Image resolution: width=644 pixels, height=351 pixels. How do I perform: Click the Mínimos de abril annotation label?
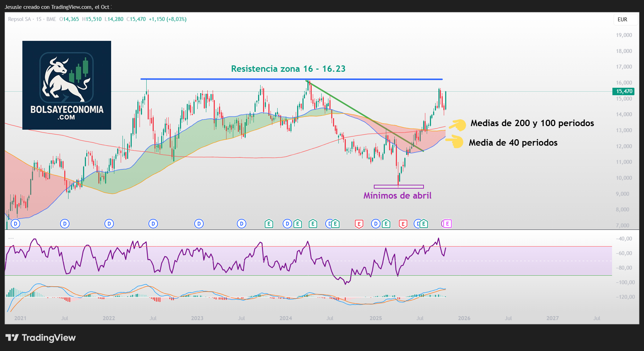[x=397, y=195]
